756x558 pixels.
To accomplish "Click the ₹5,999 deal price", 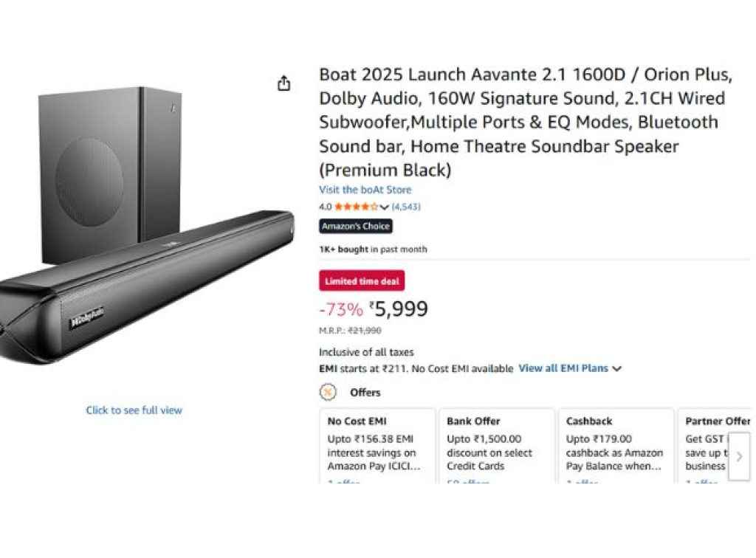I will (399, 309).
